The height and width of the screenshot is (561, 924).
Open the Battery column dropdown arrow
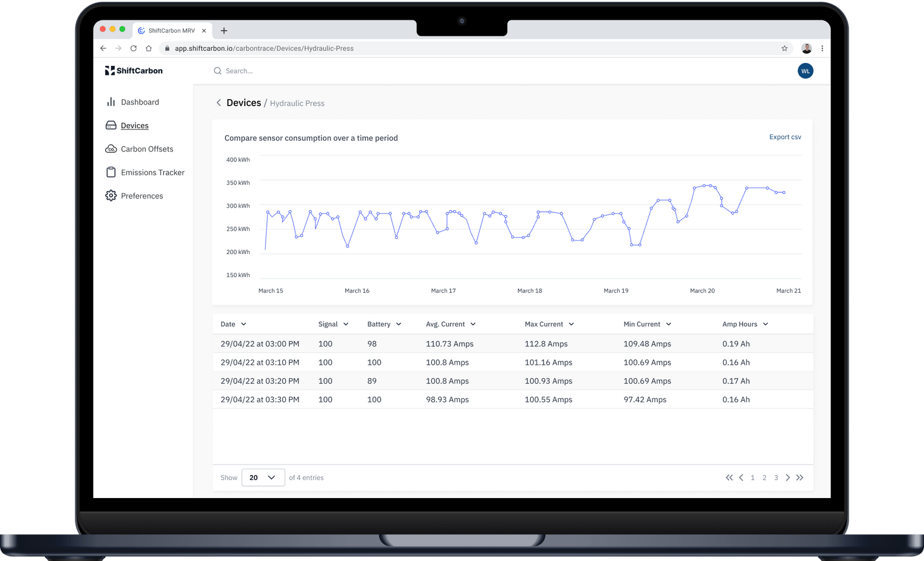[398, 324]
